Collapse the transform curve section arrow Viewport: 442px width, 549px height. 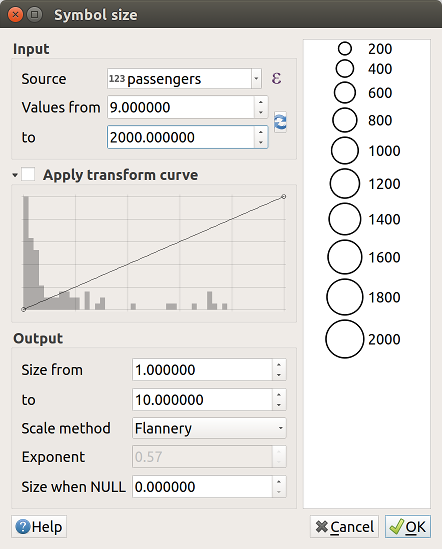(15, 174)
